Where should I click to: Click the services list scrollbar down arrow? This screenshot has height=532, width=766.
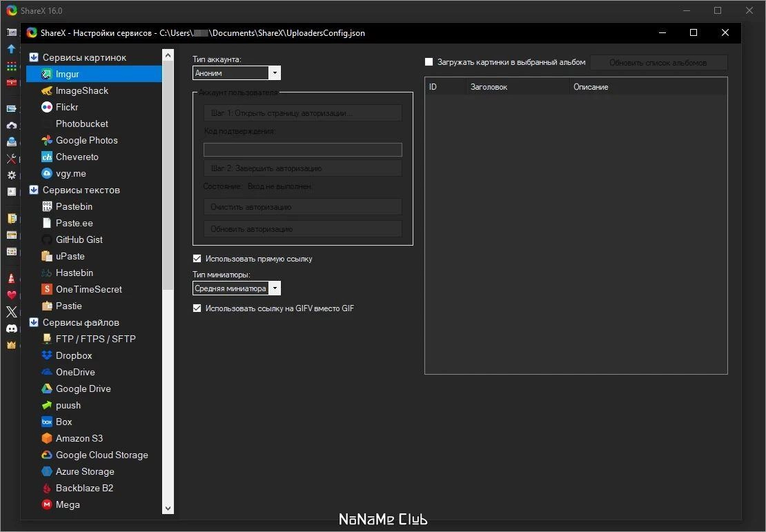pyautogui.click(x=168, y=508)
